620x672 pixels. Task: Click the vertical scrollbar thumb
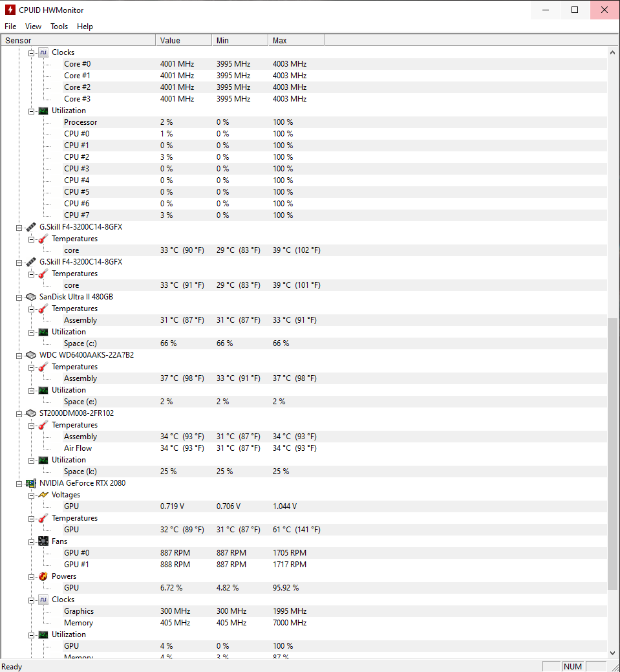pos(612,454)
